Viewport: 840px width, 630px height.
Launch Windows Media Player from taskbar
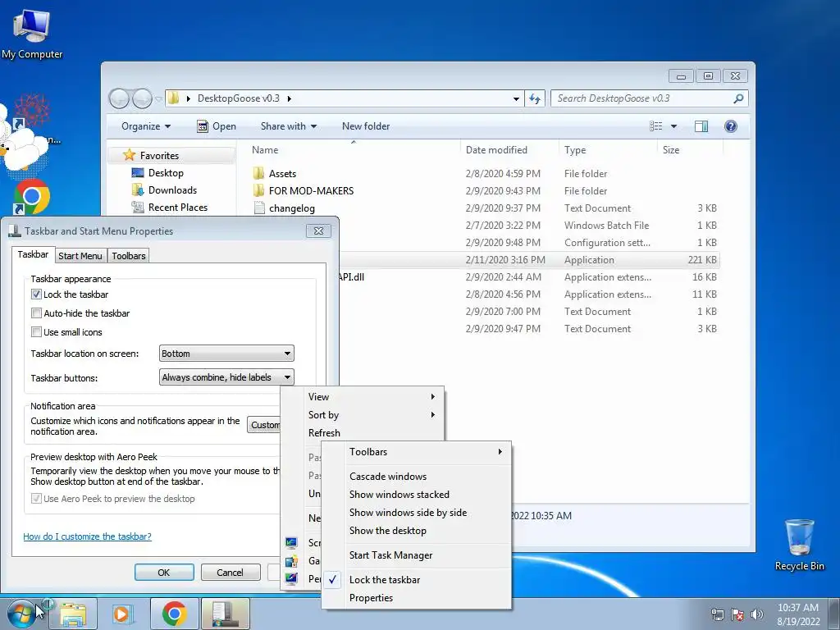click(x=124, y=614)
